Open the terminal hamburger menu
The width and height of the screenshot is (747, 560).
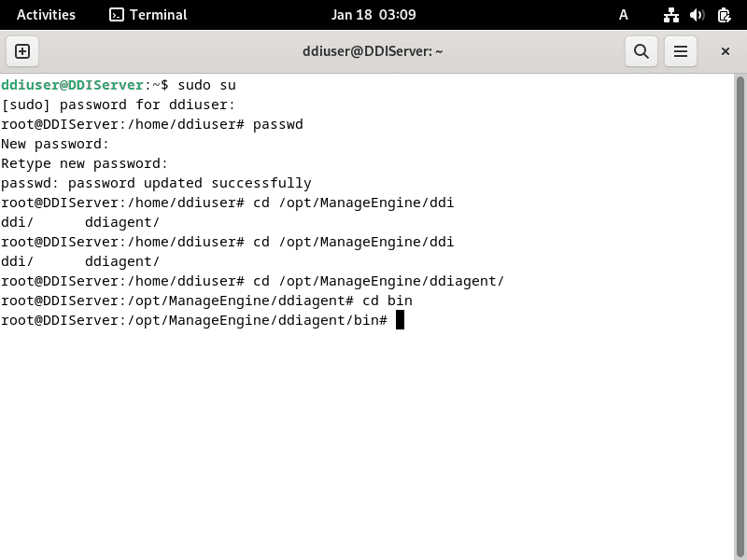pyautogui.click(x=681, y=51)
